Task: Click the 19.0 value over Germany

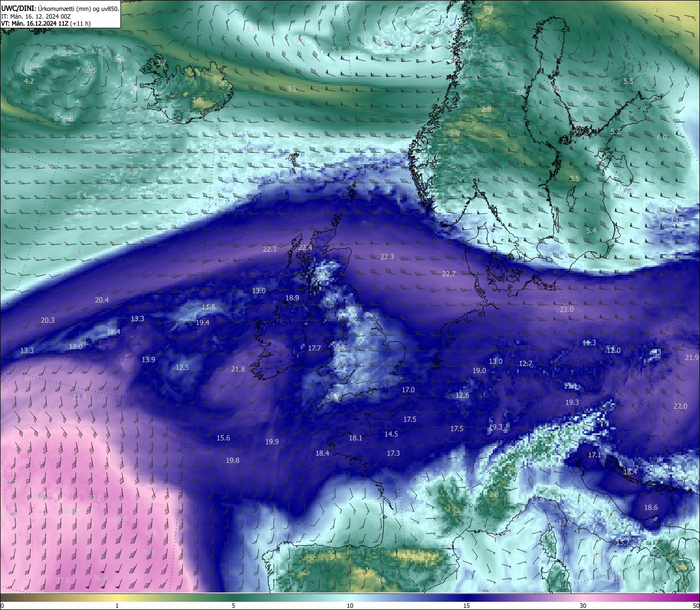Action: click(479, 370)
